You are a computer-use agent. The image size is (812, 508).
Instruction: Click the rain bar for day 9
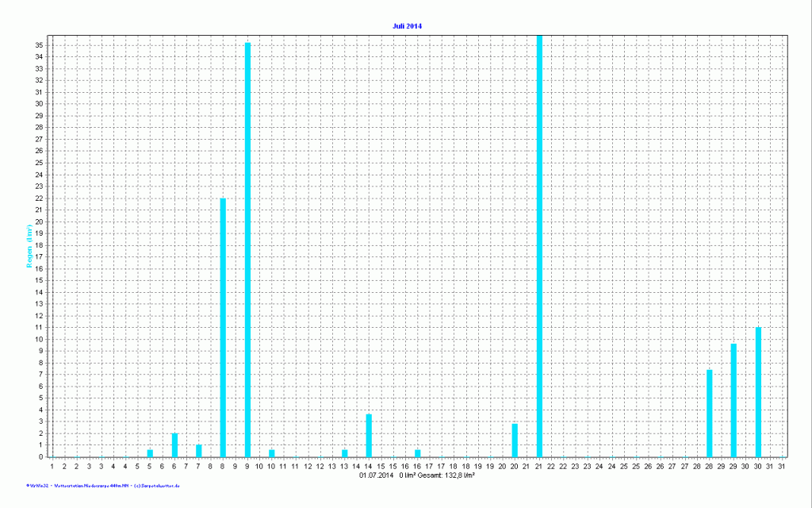[247, 249]
